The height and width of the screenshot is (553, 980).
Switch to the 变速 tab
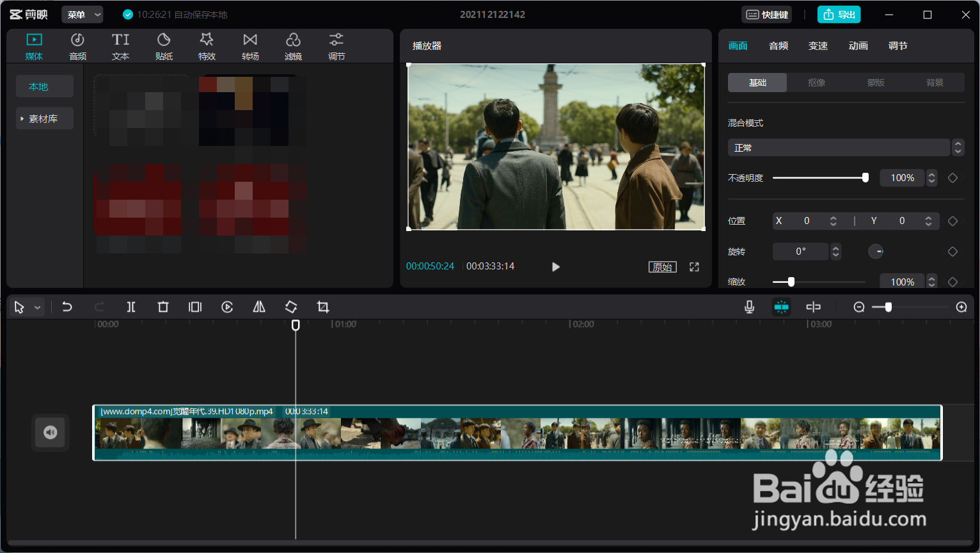tap(818, 46)
